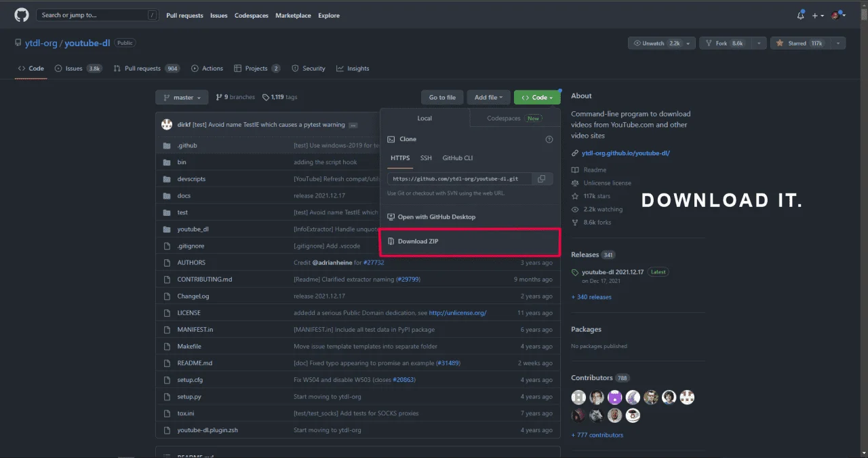Image resolution: width=868 pixels, height=458 pixels.
Task: Click the AUTHORS file icon
Action: pyautogui.click(x=166, y=263)
